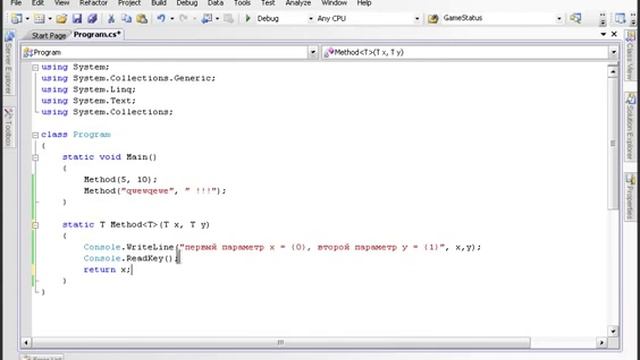Viewport: 640px width, 360px height.
Task: Open the Analyze menu
Action: pyautogui.click(x=298, y=3)
